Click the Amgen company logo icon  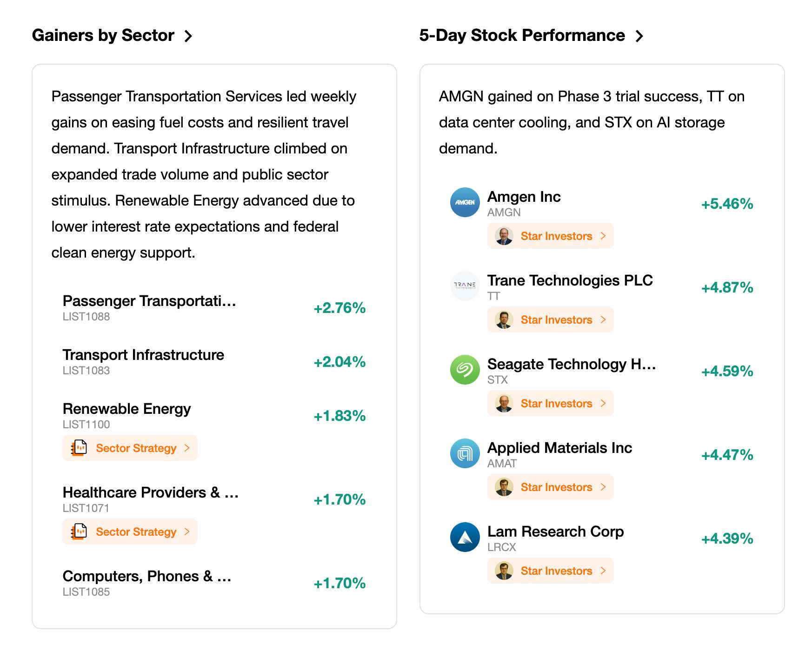click(465, 202)
